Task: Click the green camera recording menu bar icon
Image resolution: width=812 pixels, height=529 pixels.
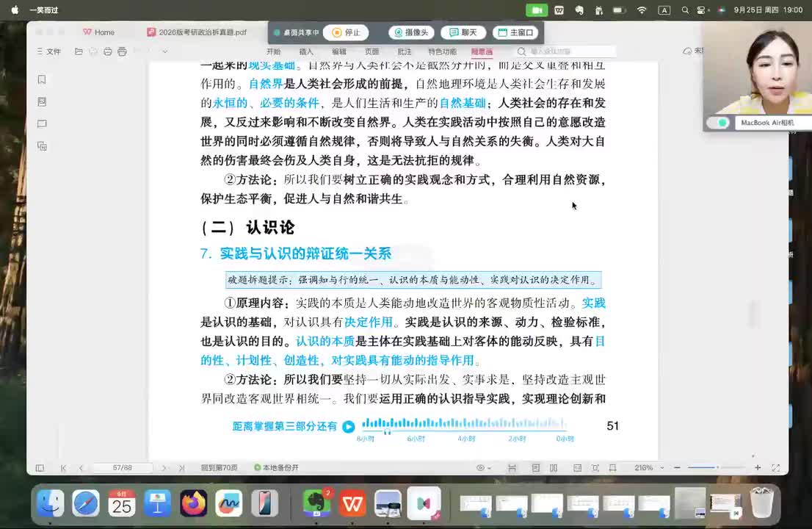Action: coord(537,10)
